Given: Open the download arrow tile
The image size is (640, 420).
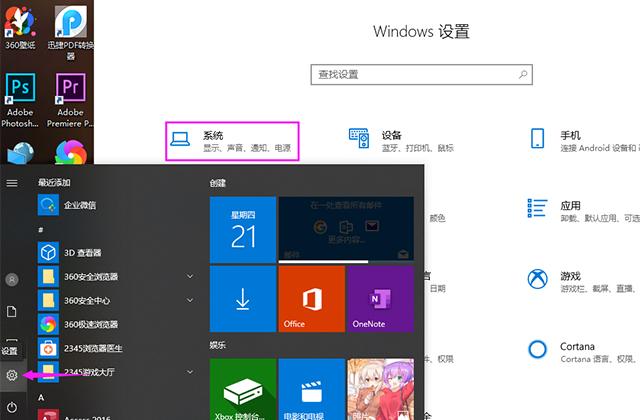Looking at the screenshot, I should tap(243, 299).
